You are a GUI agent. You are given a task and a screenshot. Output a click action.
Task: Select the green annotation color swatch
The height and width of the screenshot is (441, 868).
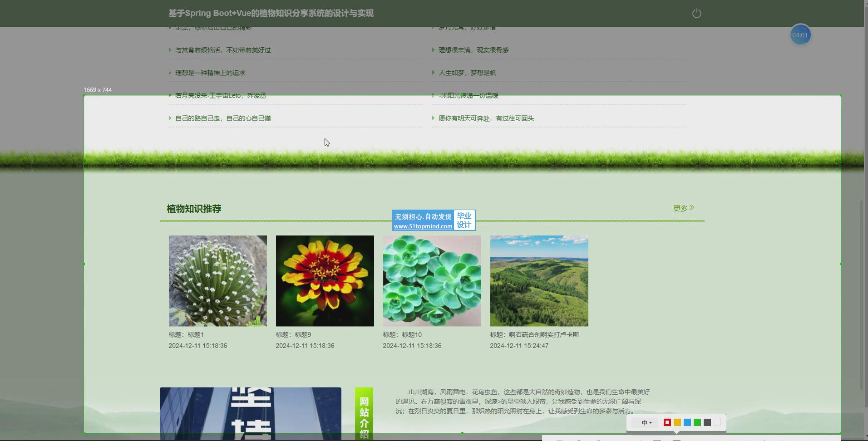tap(697, 423)
